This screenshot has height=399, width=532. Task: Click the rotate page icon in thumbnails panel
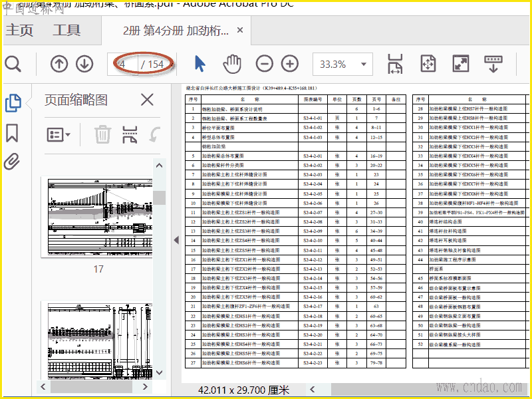click(x=154, y=135)
